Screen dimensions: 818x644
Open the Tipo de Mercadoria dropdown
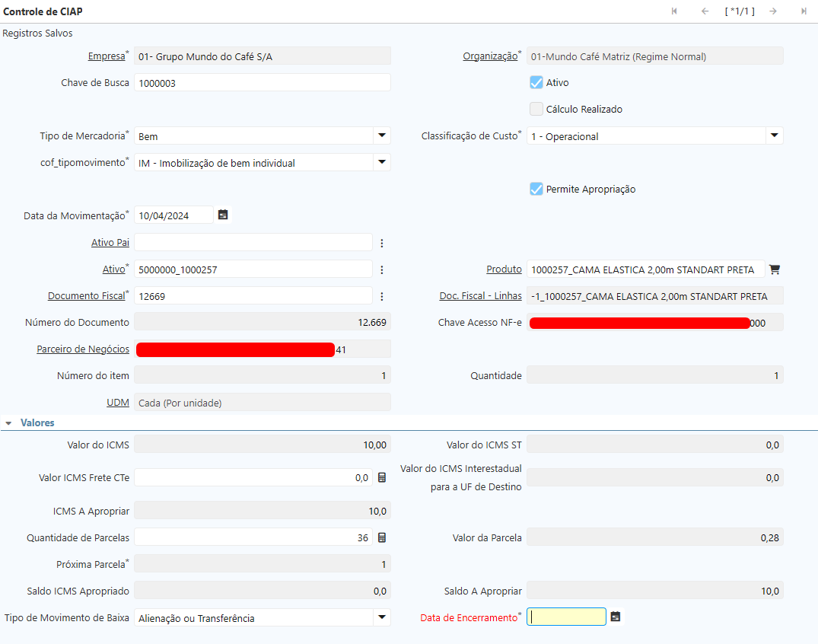click(381, 136)
